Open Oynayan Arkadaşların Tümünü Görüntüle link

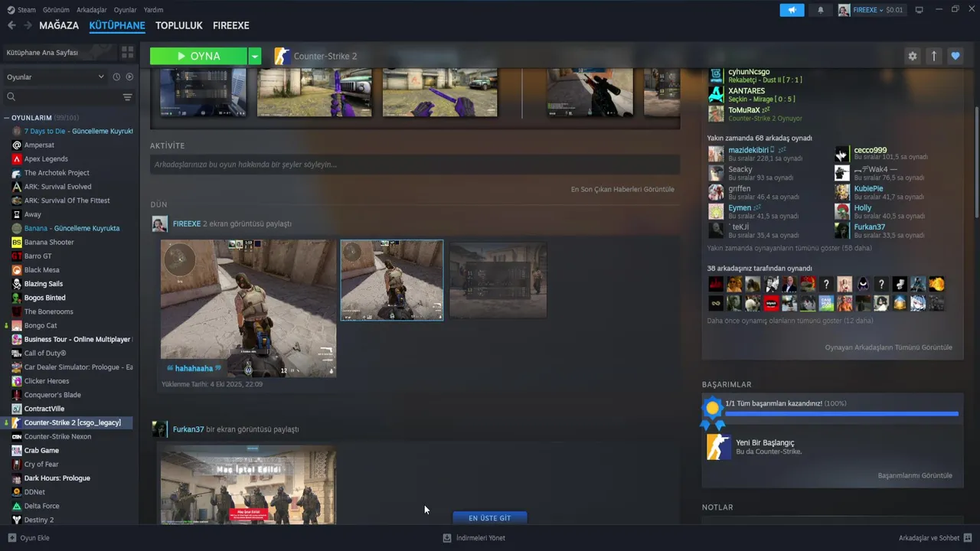tap(889, 347)
